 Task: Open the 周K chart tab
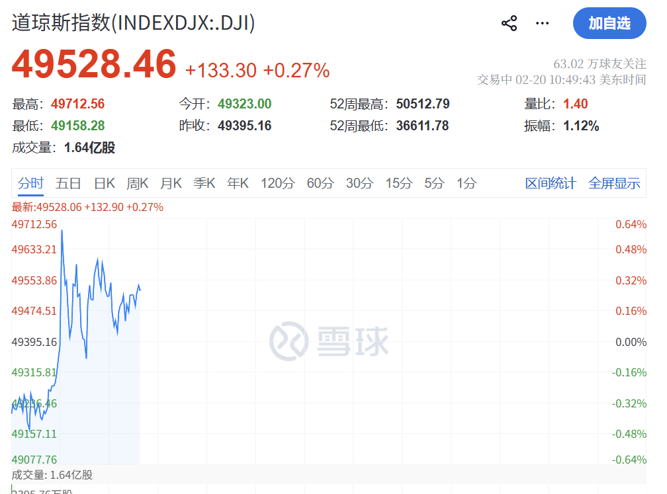pos(137,183)
